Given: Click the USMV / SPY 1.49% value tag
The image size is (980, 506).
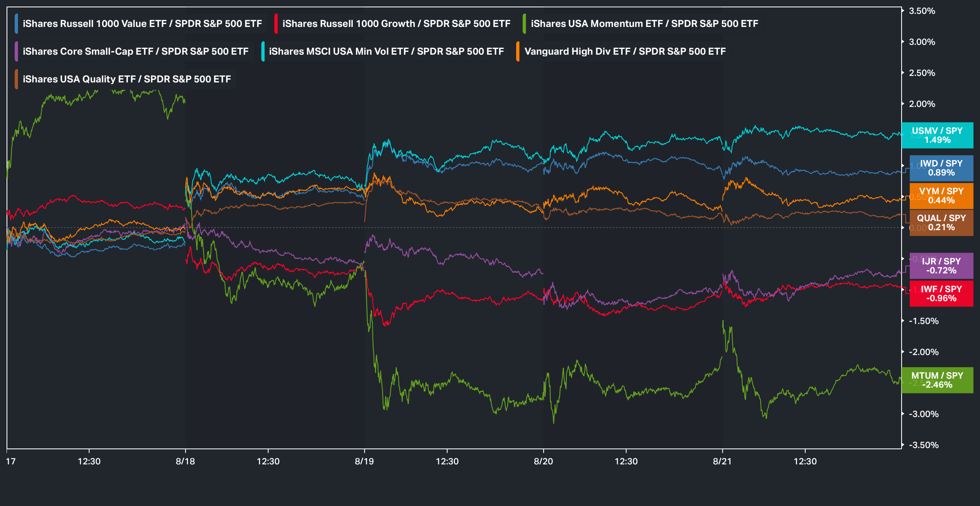Looking at the screenshot, I should pyautogui.click(x=937, y=135).
